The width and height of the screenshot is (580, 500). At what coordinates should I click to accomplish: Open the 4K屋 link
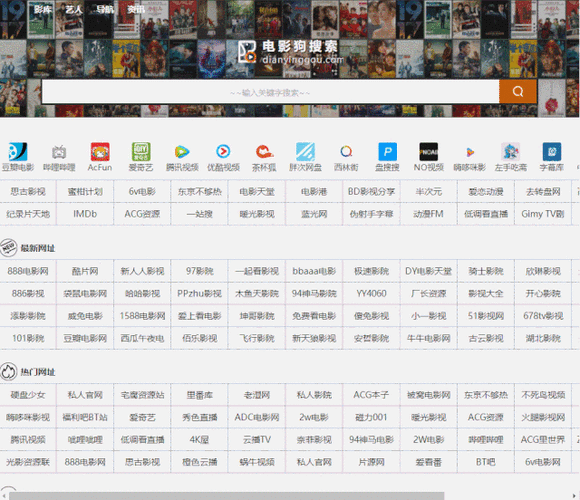[200, 440]
